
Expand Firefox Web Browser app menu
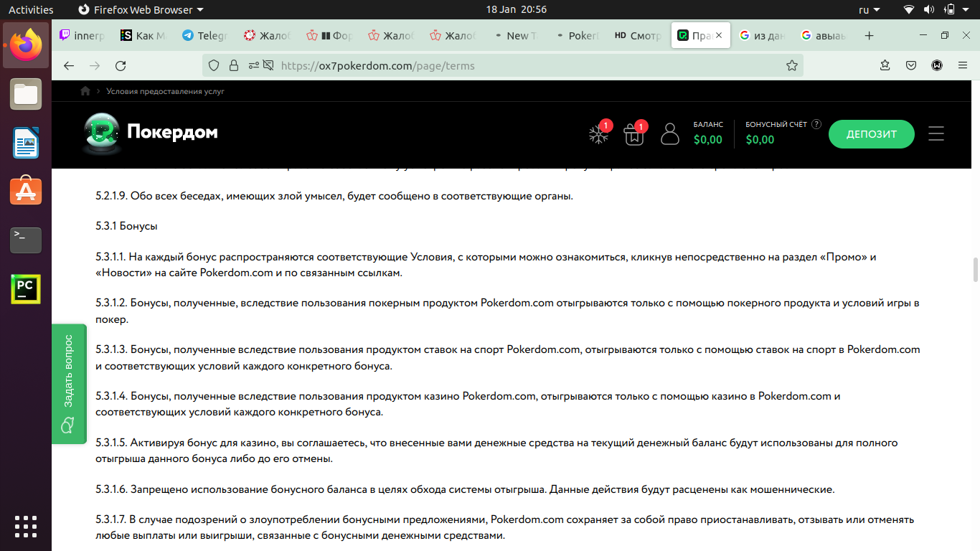(140, 9)
